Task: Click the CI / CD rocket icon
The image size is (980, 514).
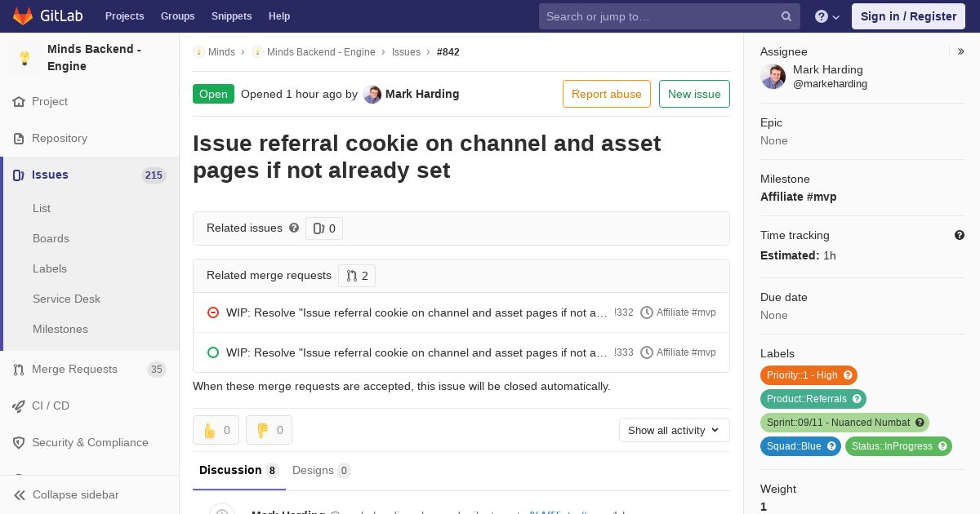Action: (x=19, y=406)
